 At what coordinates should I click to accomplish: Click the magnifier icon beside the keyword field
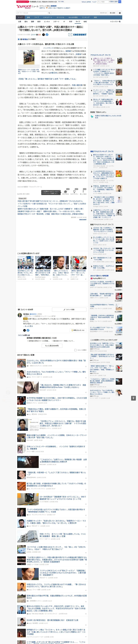[49, 13]
